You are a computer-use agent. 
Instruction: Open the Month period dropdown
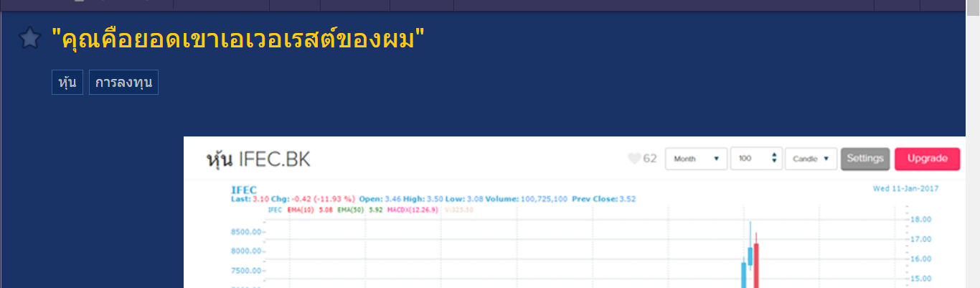coord(696,159)
